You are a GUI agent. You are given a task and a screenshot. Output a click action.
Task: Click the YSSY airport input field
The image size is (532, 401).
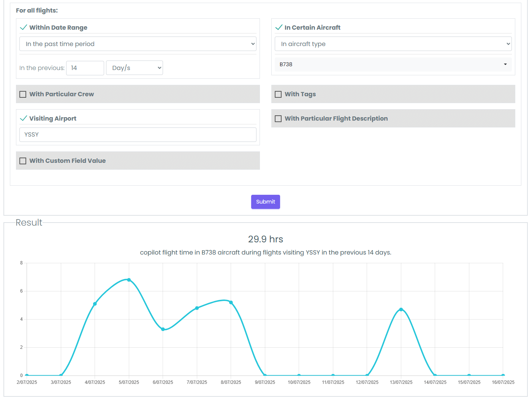coord(138,135)
